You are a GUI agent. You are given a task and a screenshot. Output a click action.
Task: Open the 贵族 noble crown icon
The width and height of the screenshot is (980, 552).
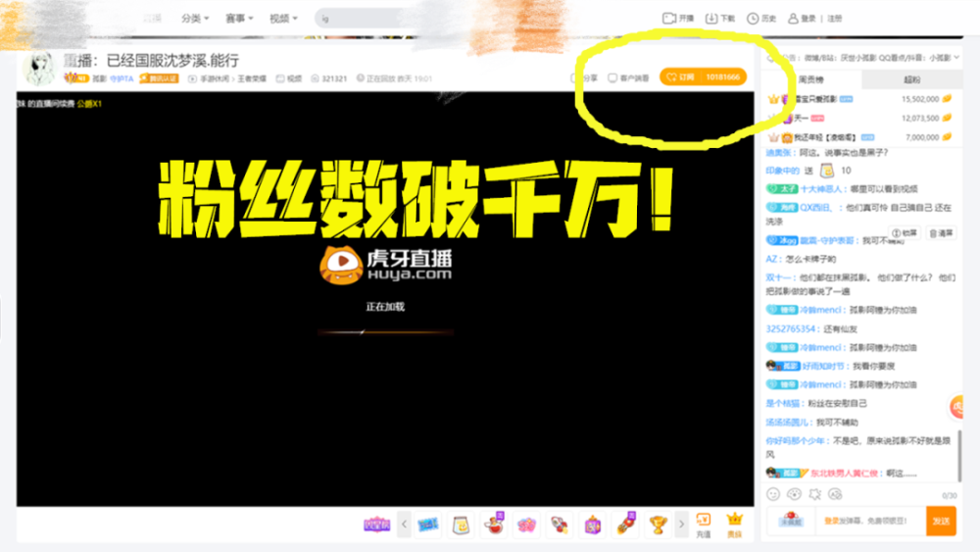click(735, 526)
